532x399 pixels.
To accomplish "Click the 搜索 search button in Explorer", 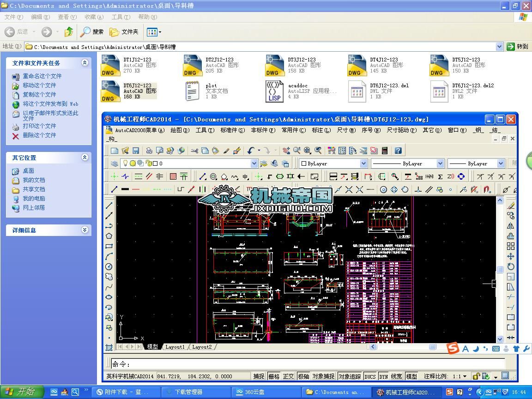I will click(x=92, y=32).
